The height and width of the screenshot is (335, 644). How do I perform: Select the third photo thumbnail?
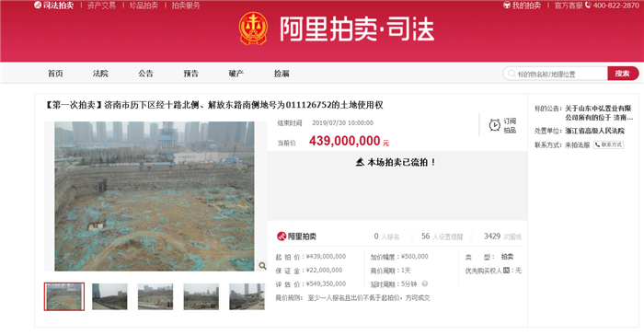coord(155,296)
